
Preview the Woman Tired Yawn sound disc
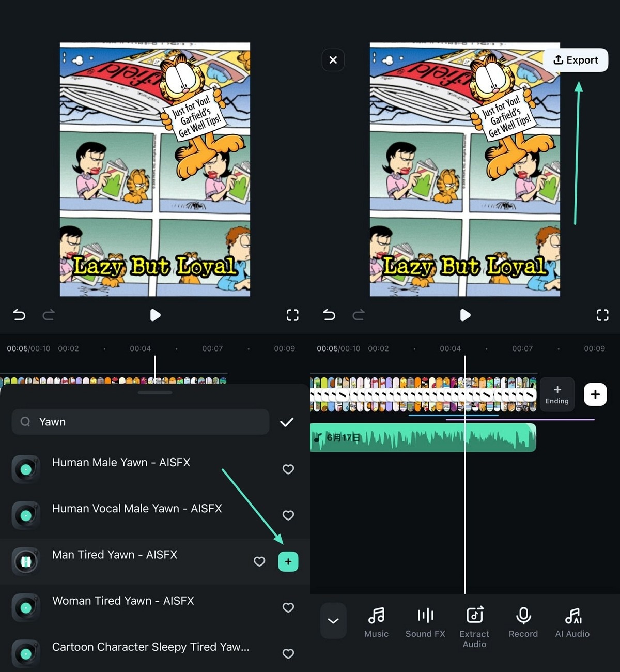pos(26,608)
